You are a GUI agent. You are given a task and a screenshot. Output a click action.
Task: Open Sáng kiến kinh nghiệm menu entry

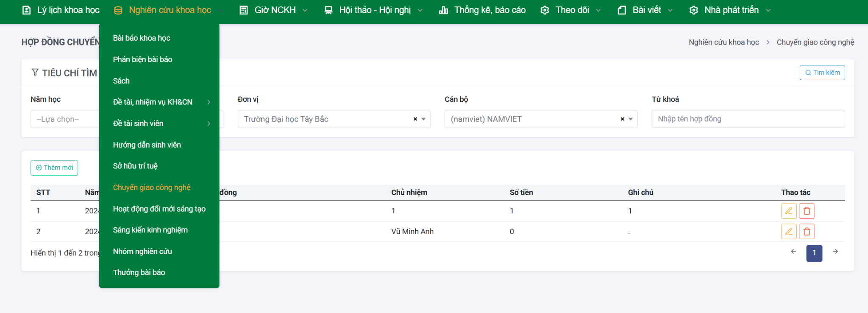click(150, 230)
